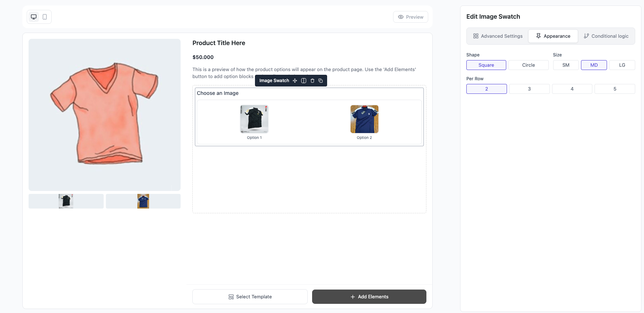The width and height of the screenshot is (644, 313).
Task: Select the Option 2 navy shirt swatch
Action: click(364, 119)
